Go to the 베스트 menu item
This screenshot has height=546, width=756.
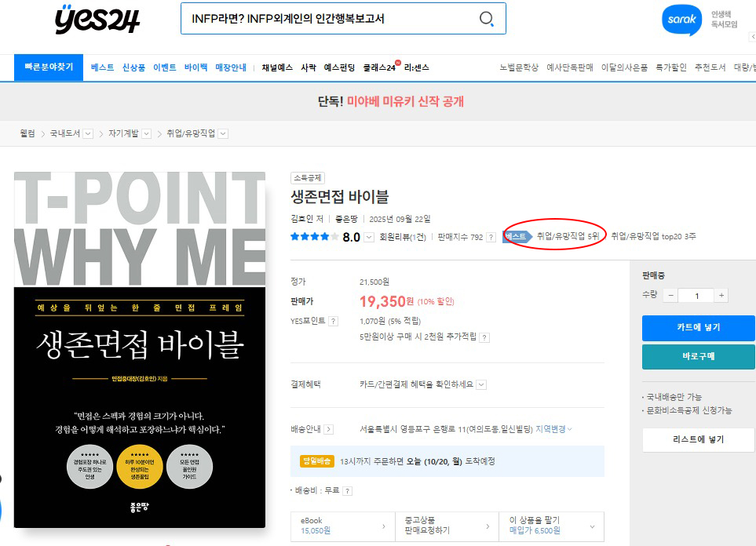click(x=102, y=67)
